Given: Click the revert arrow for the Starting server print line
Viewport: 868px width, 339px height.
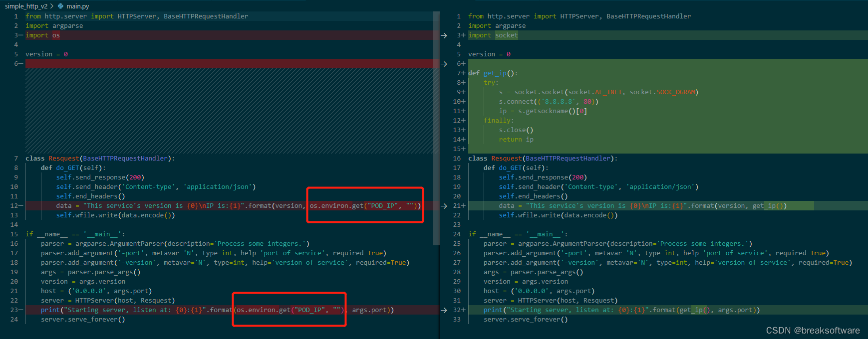Looking at the screenshot, I should (x=444, y=310).
